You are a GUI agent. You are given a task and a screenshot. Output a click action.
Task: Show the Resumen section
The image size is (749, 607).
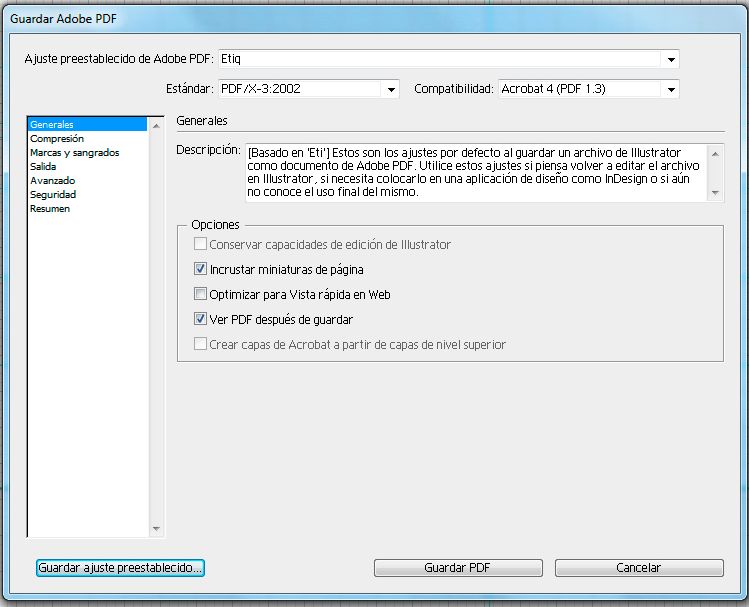tap(50, 209)
